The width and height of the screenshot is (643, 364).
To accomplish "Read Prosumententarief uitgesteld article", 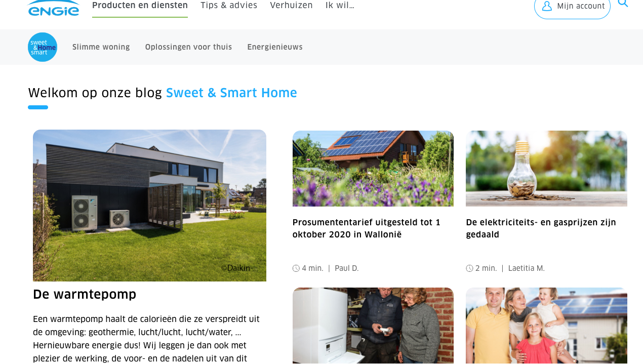I will tap(367, 228).
